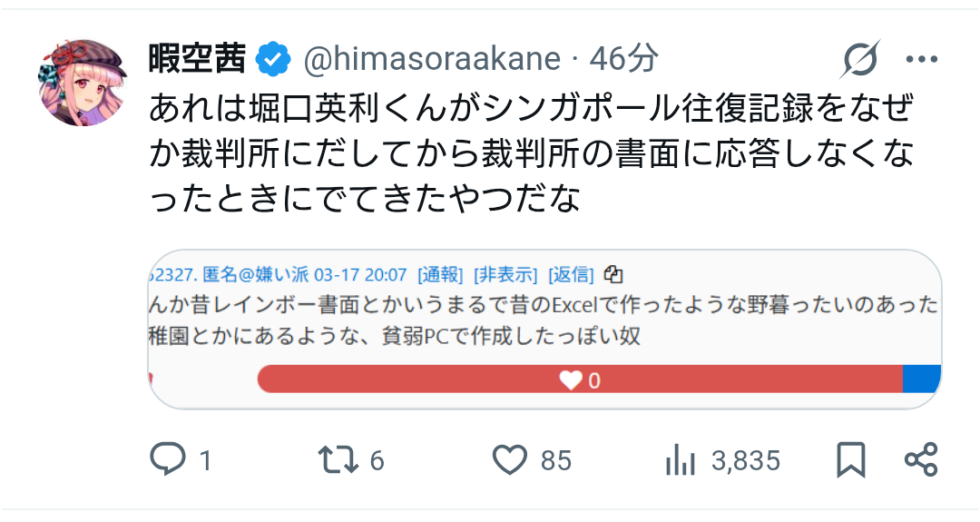Click the share icon
Image resolution: width=980 pixels, height=522 pixels.
tap(921, 460)
